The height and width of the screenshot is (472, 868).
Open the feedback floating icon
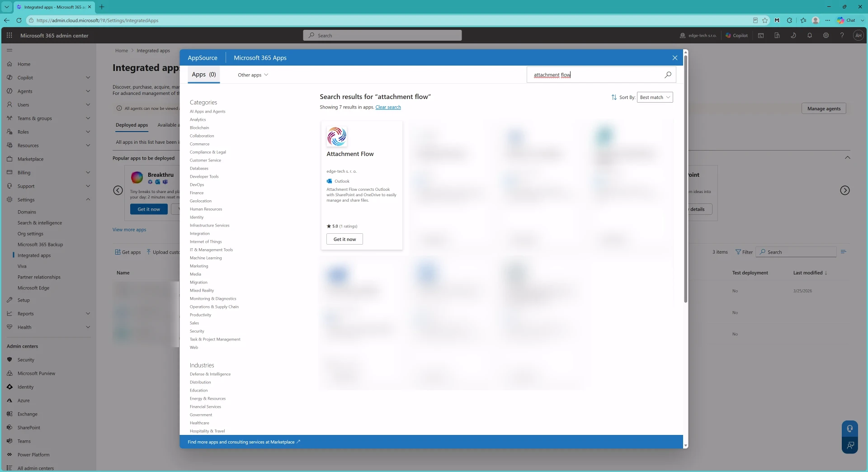pos(850,445)
